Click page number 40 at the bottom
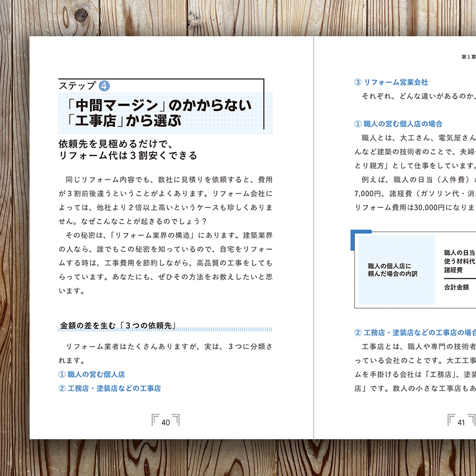 tap(166, 422)
